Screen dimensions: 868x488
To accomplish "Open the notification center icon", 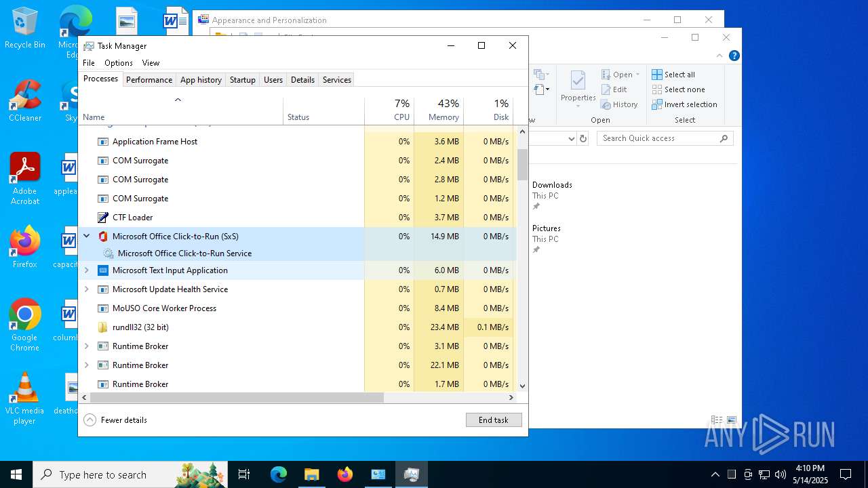I will 846,474.
